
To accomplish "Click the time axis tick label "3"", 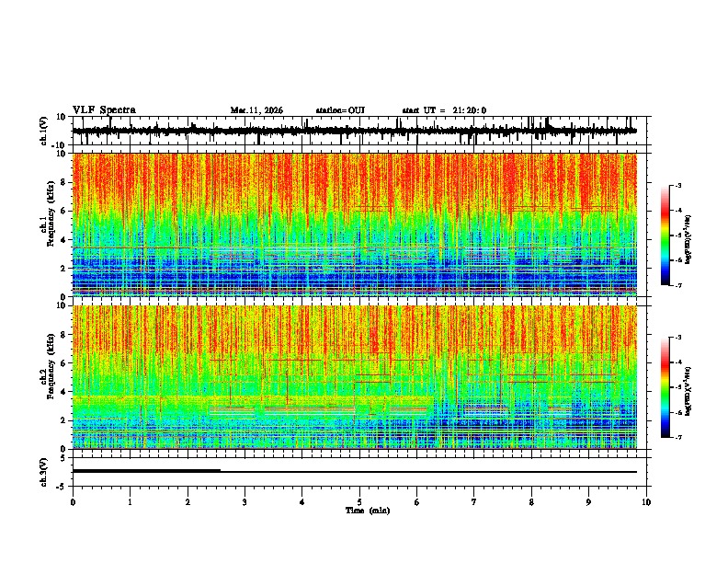I will coord(245,502).
